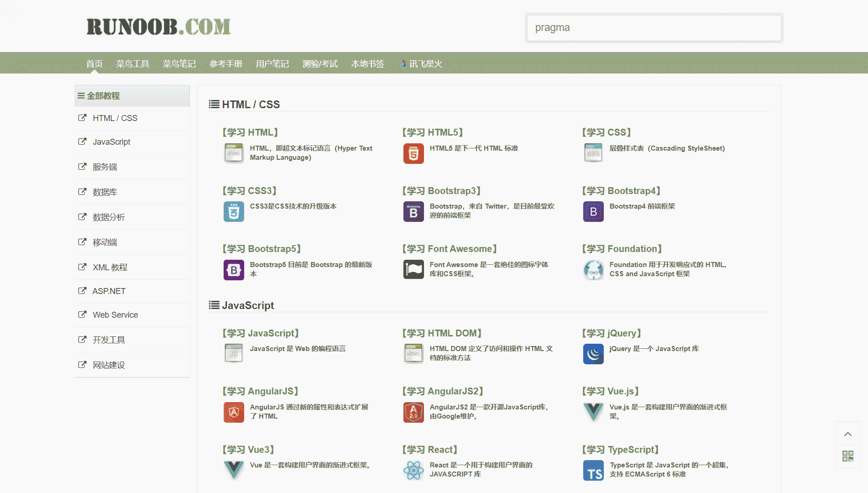Screen dimensions: 868x493
Task: Click the back-to-top arrow icon
Action: [x=848, y=434]
